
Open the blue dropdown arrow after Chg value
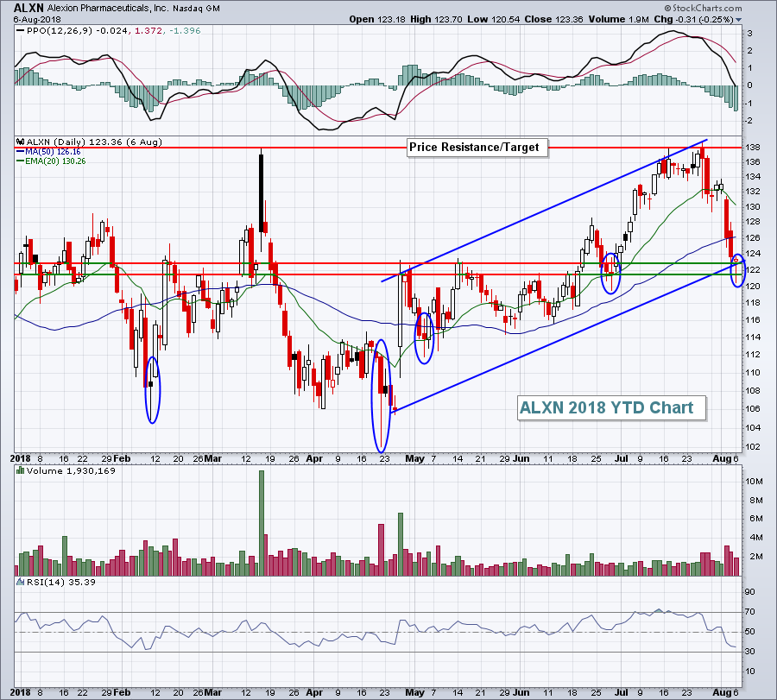[x=738, y=20]
